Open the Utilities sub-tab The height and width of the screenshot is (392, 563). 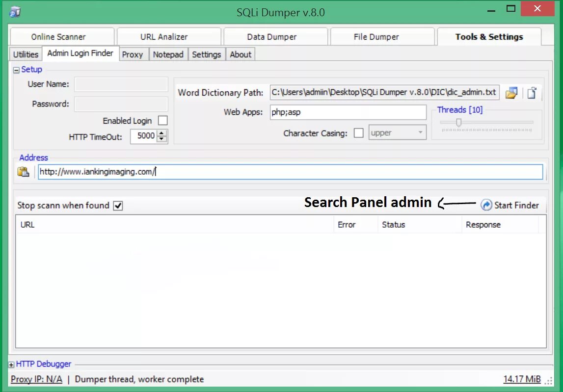point(26,54)
